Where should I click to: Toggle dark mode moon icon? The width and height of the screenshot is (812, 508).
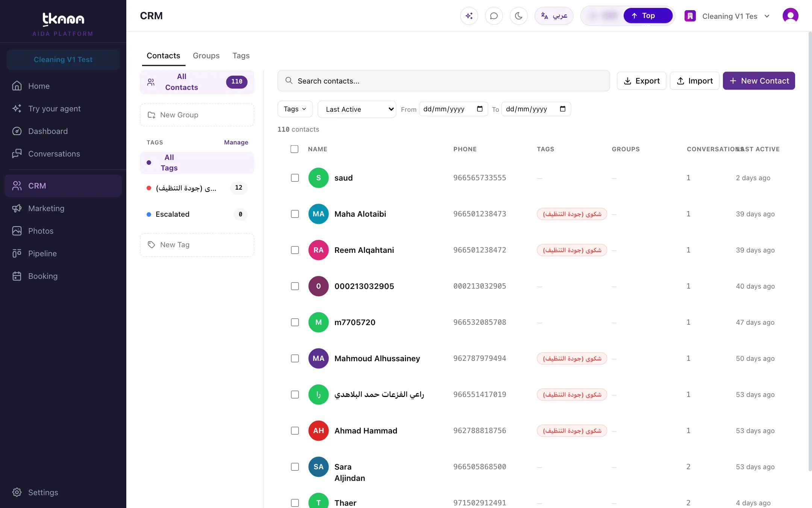pyautogui.click(x=518, y=16)
